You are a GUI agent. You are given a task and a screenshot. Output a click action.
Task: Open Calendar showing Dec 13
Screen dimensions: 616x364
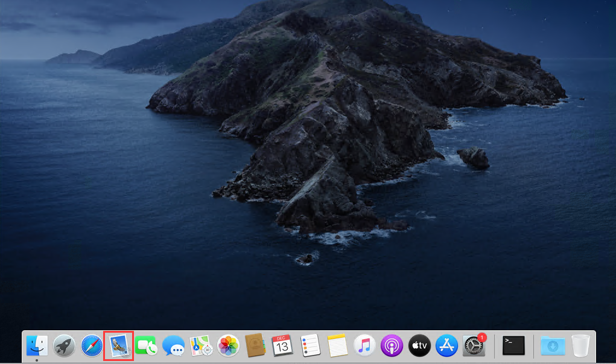click(x=282, y=345)
